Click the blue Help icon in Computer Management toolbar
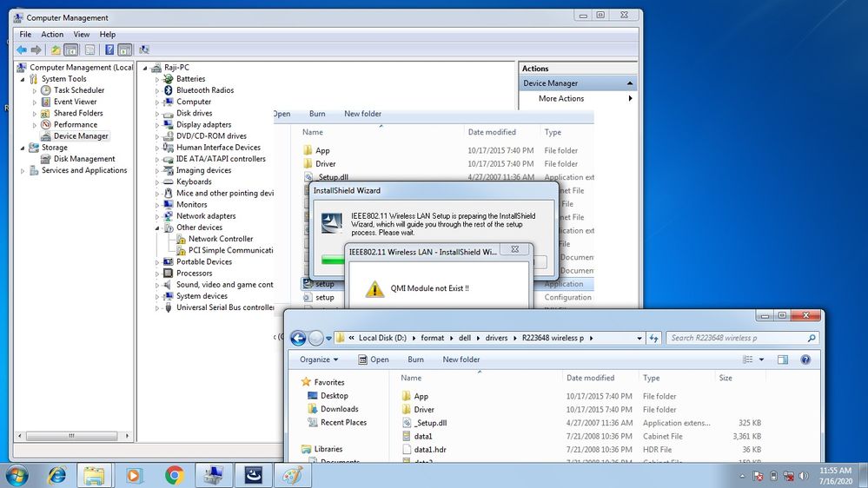This screenshot has width=868, height=488. click(x=109, y=49)
